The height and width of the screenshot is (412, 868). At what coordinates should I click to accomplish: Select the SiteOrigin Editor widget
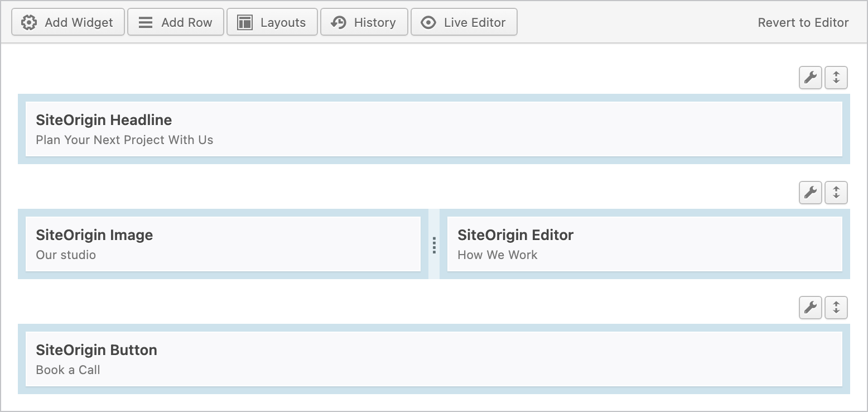pos(645,244)
